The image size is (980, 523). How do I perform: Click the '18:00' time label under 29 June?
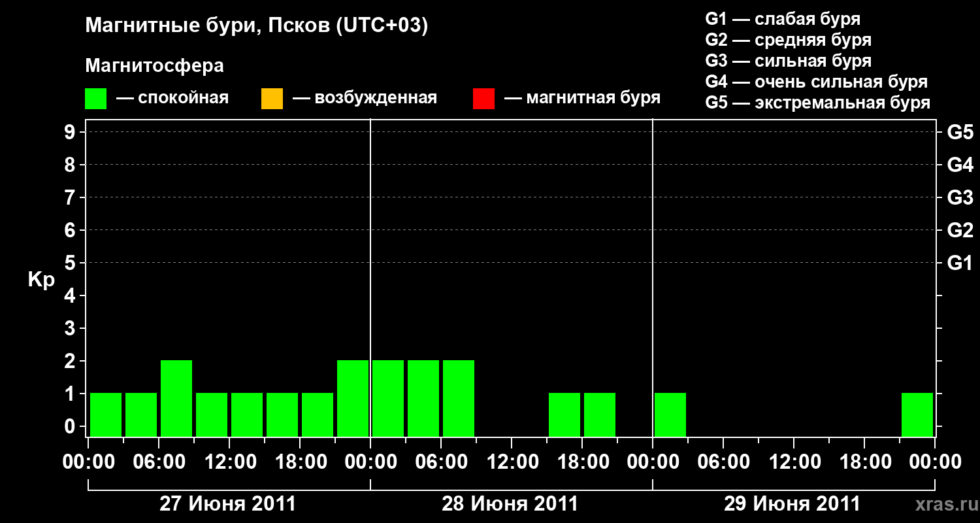(864, 462)
